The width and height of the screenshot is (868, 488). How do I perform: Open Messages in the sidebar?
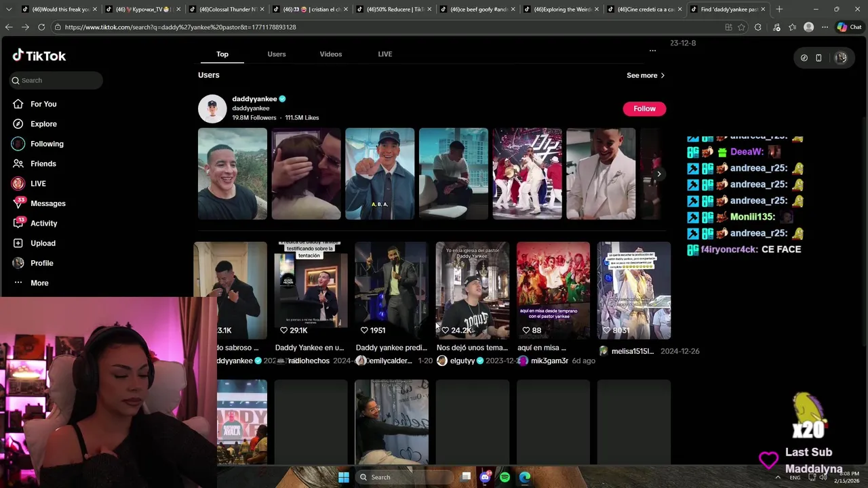[x=47, y=203]
